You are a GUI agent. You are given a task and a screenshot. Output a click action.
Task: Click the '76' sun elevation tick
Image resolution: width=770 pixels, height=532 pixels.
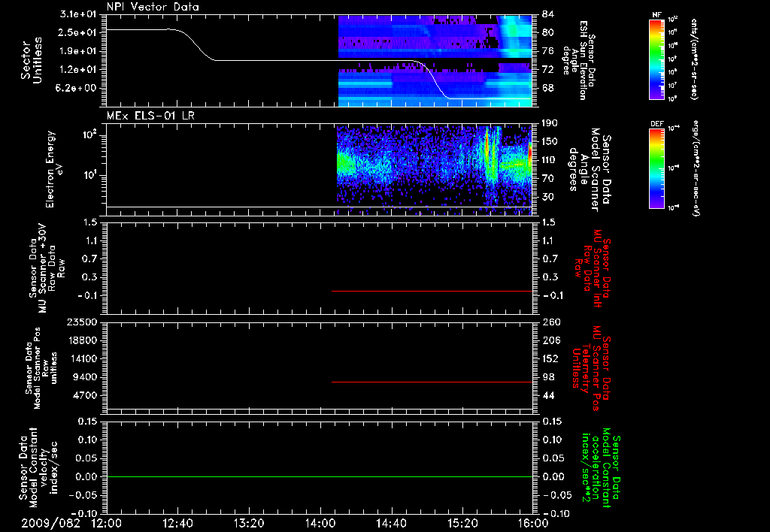pyautogui.click(x=548, y=51)
